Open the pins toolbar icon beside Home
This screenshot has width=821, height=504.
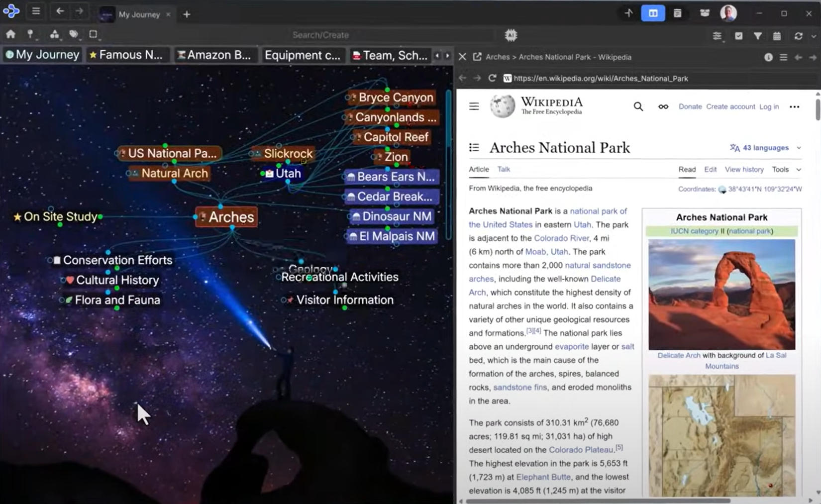[x=31, y=34]
